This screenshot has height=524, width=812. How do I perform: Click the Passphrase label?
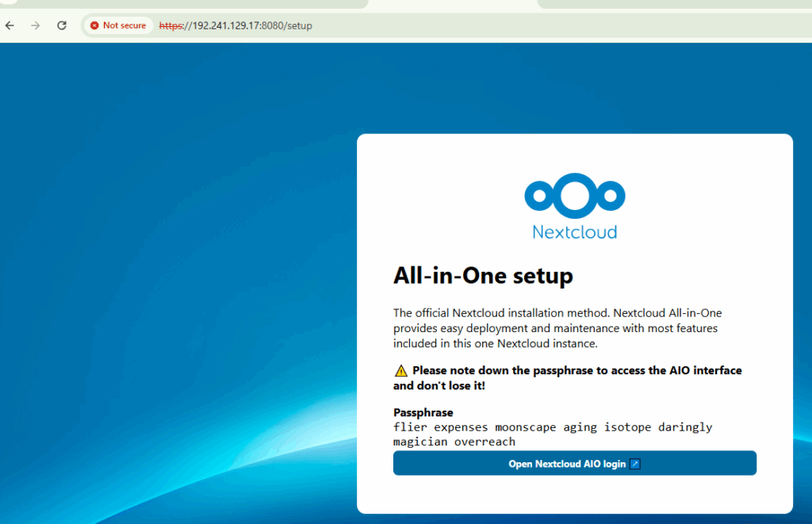[423, 413]
